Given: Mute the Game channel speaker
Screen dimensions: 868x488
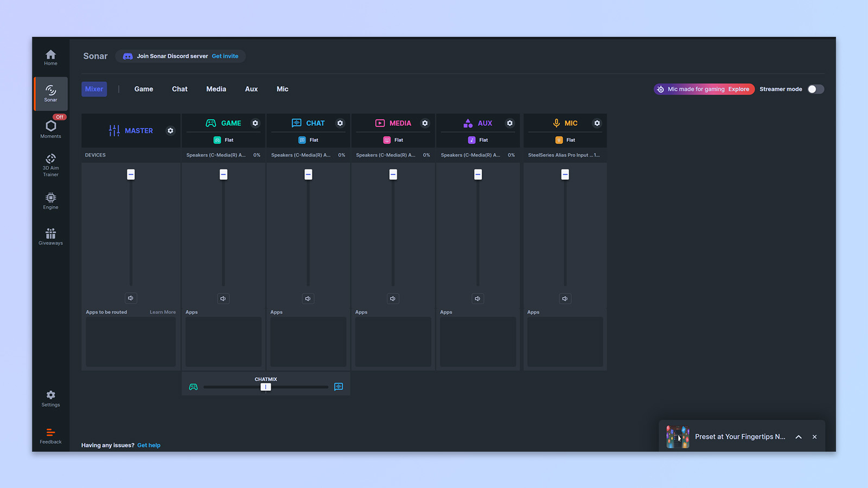Looking at the screenshot, I should [223, 299].
